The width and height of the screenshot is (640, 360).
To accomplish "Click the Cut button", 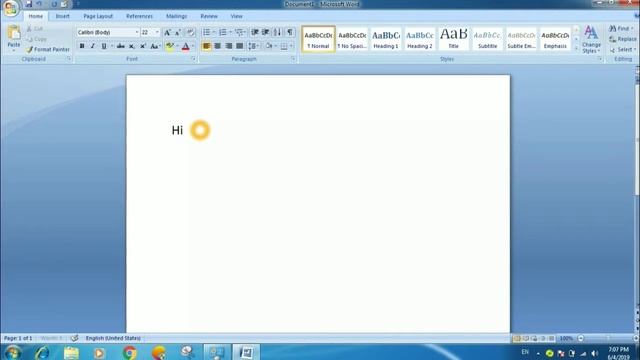I will (35, 29).
